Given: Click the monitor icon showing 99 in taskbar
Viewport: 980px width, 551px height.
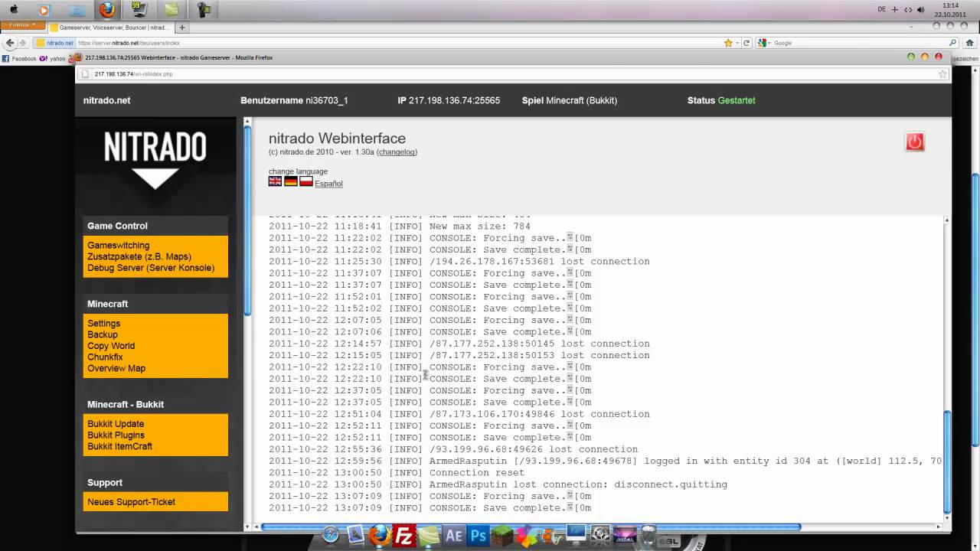Looking at the screenshot, I should coord(139,10).
